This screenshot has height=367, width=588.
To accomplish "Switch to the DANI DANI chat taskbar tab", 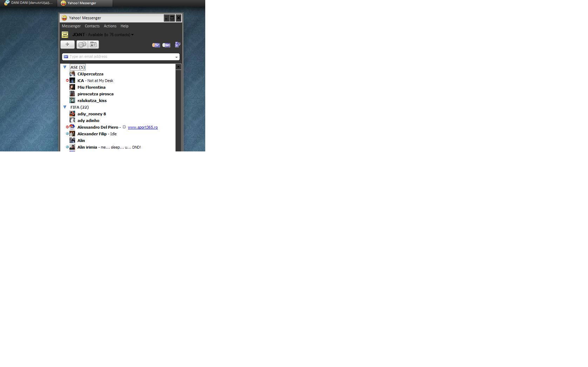I will (x=28, y=3).
